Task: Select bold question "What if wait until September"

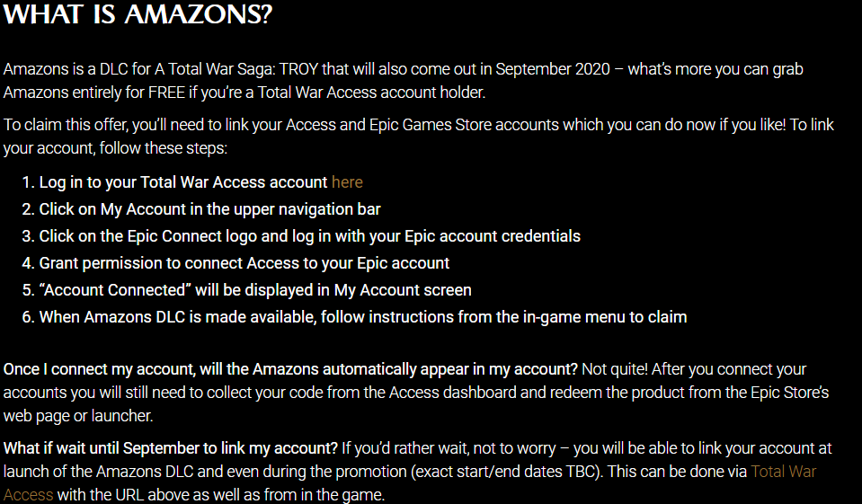Action: point(171,448)
